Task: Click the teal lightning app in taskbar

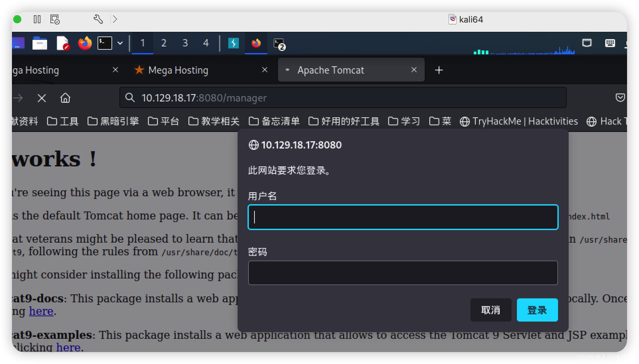Action: [234, 43]
